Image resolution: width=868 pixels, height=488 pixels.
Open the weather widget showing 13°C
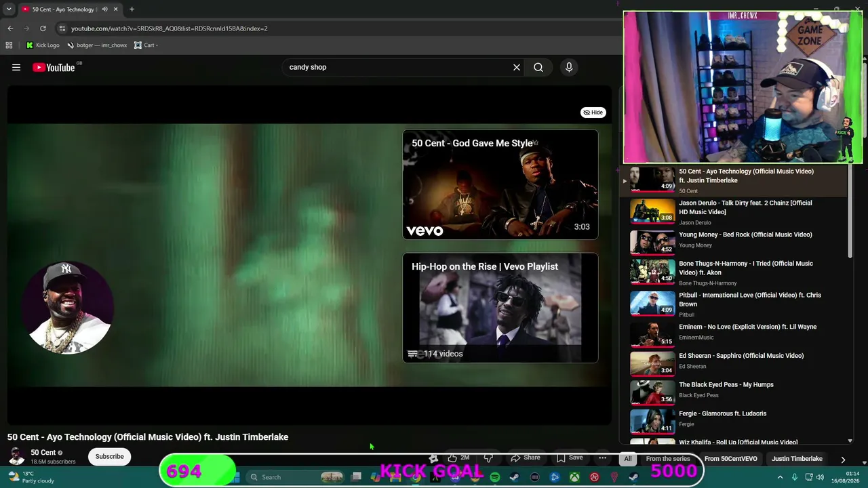point(31,477)
